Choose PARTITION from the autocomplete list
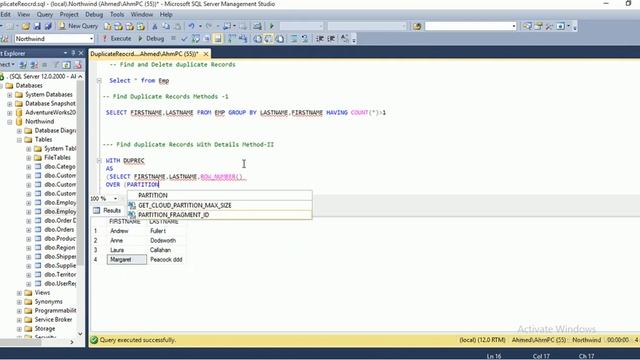640x360 pixels. point(220,195)
